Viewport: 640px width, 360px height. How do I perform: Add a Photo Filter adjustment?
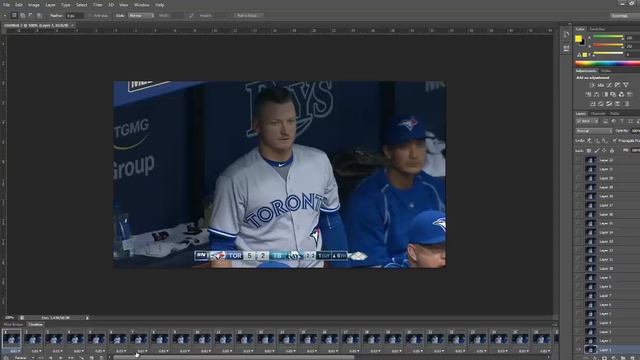point(613,95)
